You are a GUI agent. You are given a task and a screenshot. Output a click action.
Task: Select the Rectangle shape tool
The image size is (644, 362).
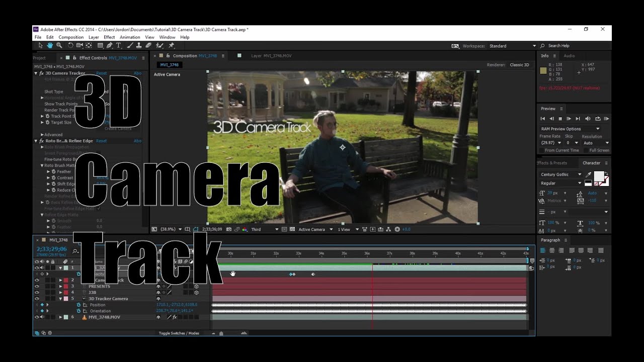[100, 45]
